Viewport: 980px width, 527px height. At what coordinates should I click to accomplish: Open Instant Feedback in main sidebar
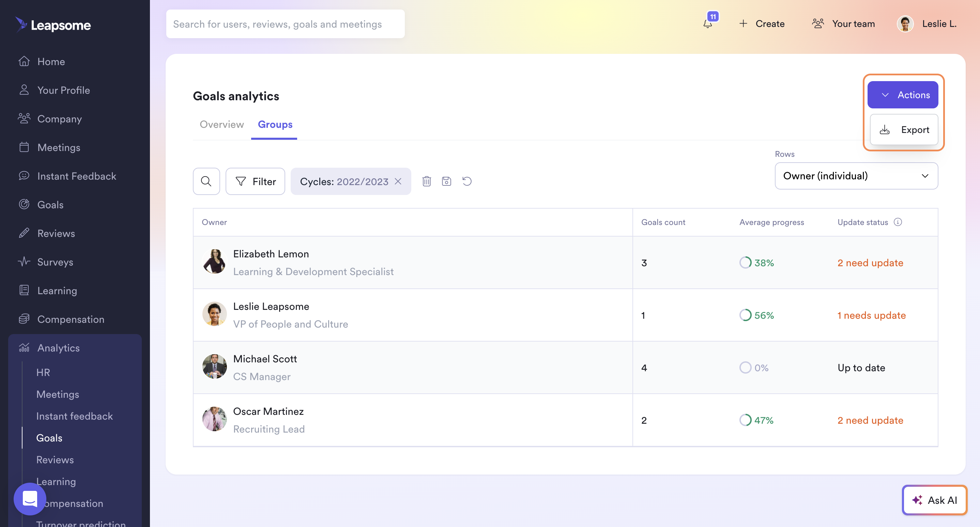pyautogui.click(x=76, y=176)
